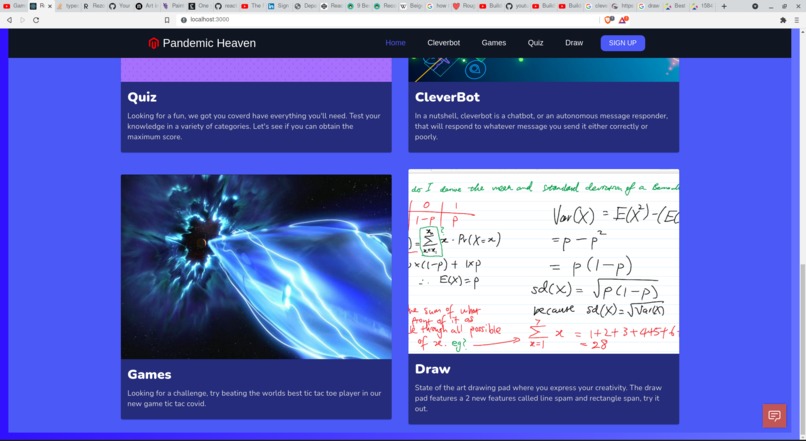Open Draw from the navbar

[574, 43]
